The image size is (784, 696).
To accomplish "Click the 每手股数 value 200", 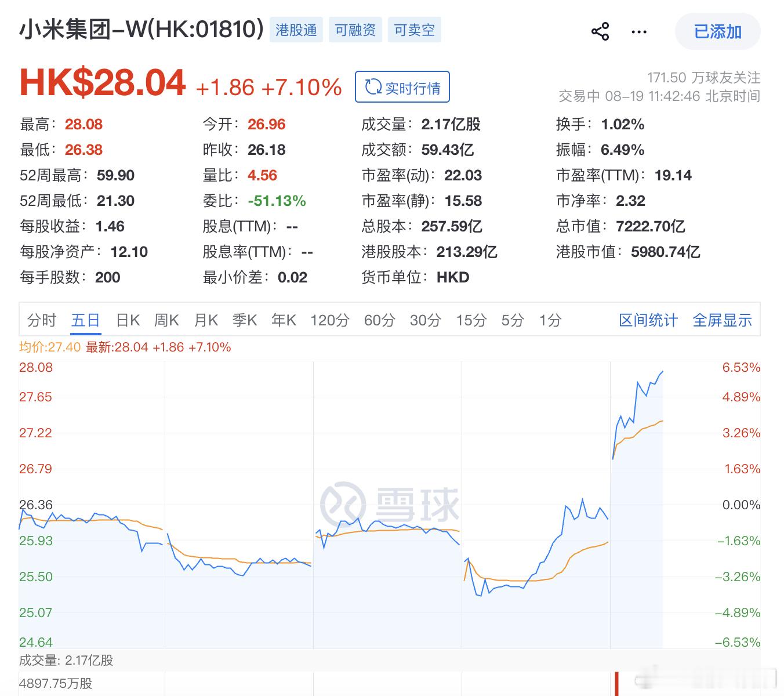I will pyautogui.click(x=108, y=277).
